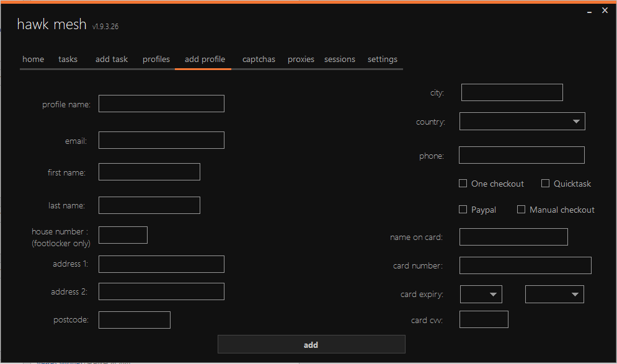Viewport: 617px width, 364px height.
Task: Switch to the settings tab
Action: pos(383,60)
